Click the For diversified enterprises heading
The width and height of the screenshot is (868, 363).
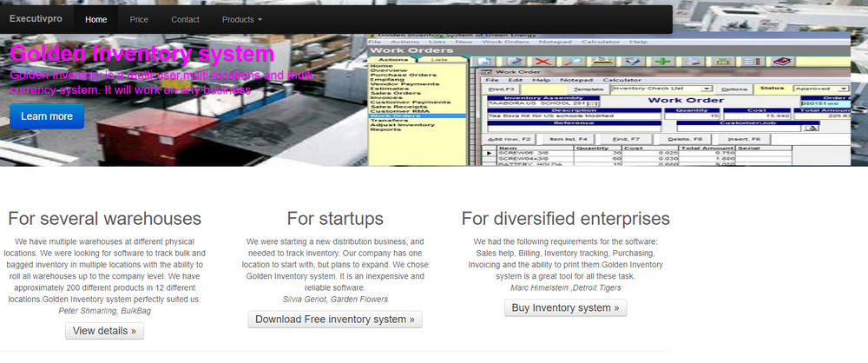pos(565,218)
